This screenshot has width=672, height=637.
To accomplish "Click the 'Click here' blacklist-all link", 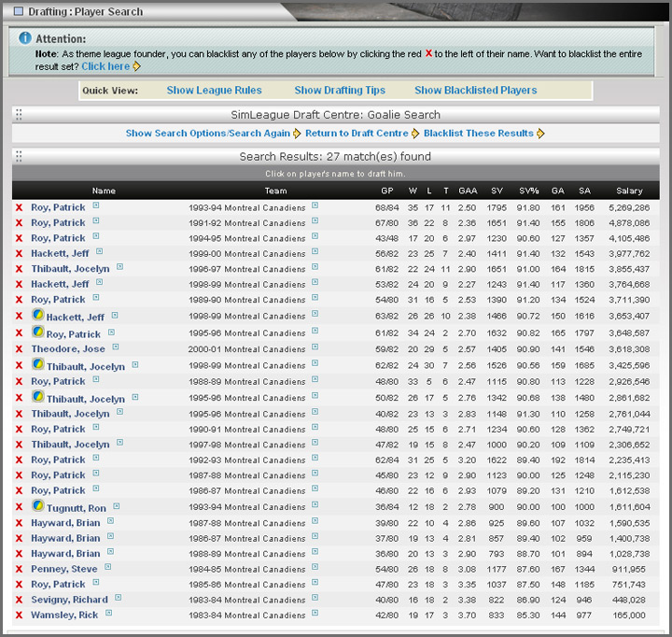I will pos(105,67).
